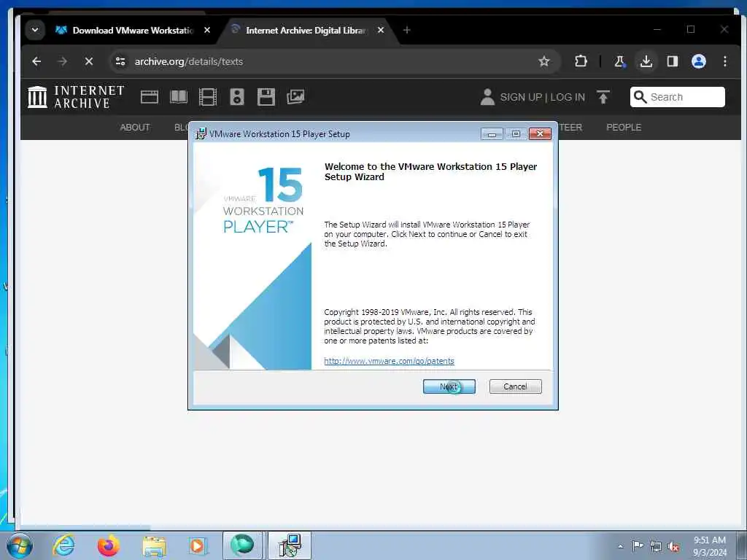
Task: Open a new browser tab
Action: pos(406,30)
